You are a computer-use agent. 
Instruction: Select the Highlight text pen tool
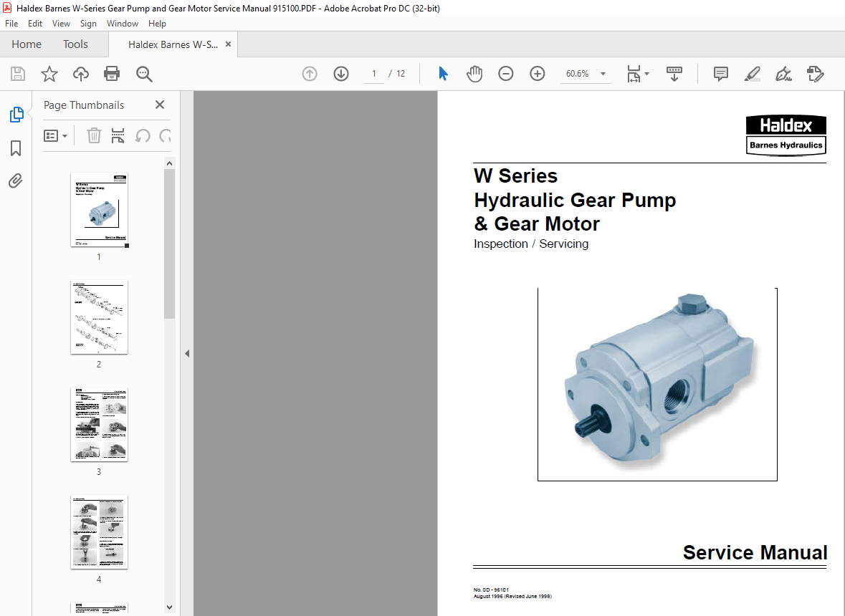click(753, 74)
